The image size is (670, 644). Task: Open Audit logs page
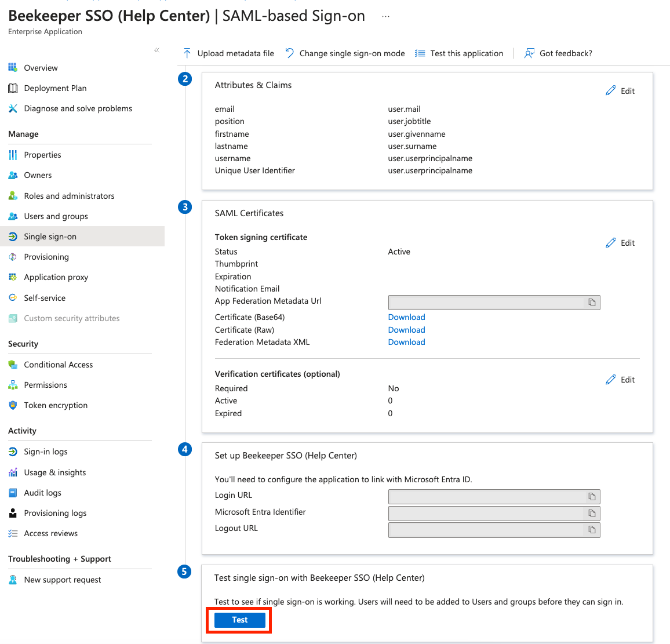tap(43, 493)
